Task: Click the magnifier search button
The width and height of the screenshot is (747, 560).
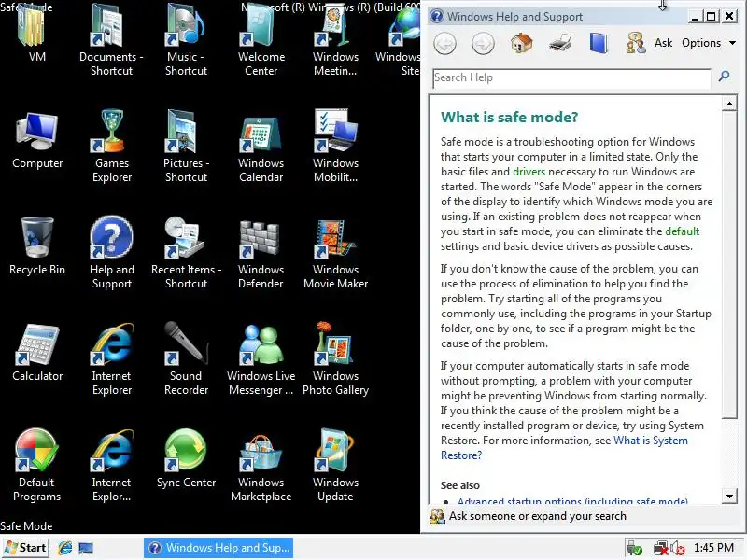Action: tap(725, 77)
